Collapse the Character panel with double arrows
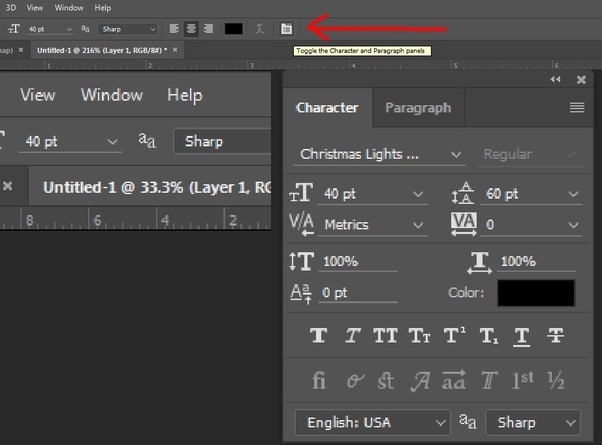 555,79
